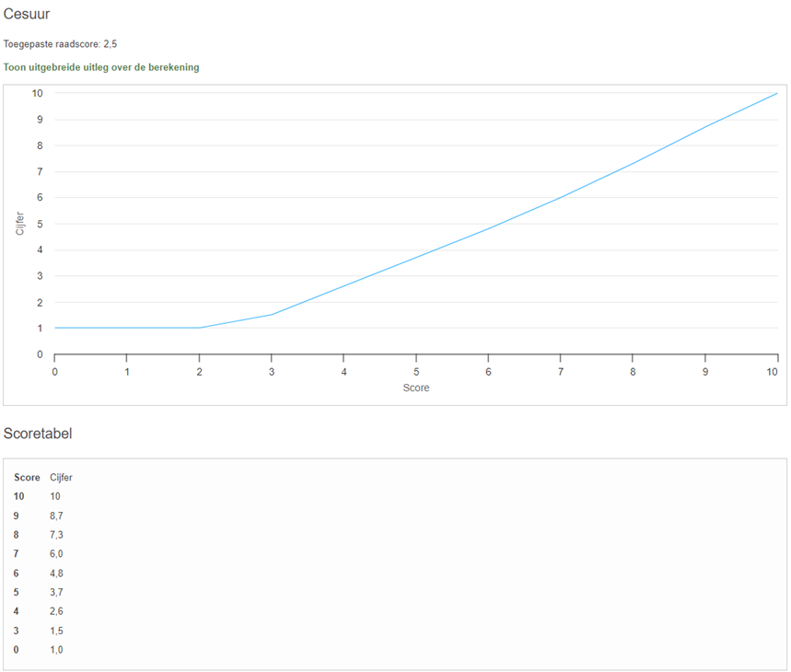The height and width of the screenshot is (672, 791).
Task: Click the "Score" x-axis title below the chart
Action: [x=416, y=388]
